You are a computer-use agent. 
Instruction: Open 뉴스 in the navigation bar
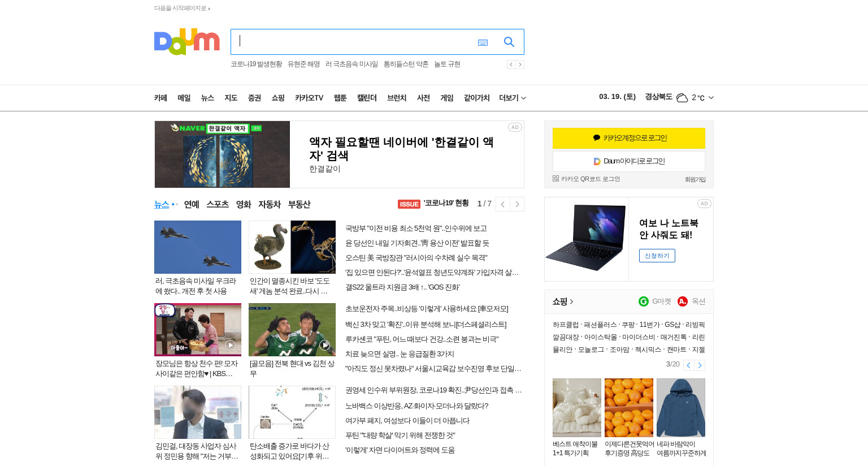(207, 98)
